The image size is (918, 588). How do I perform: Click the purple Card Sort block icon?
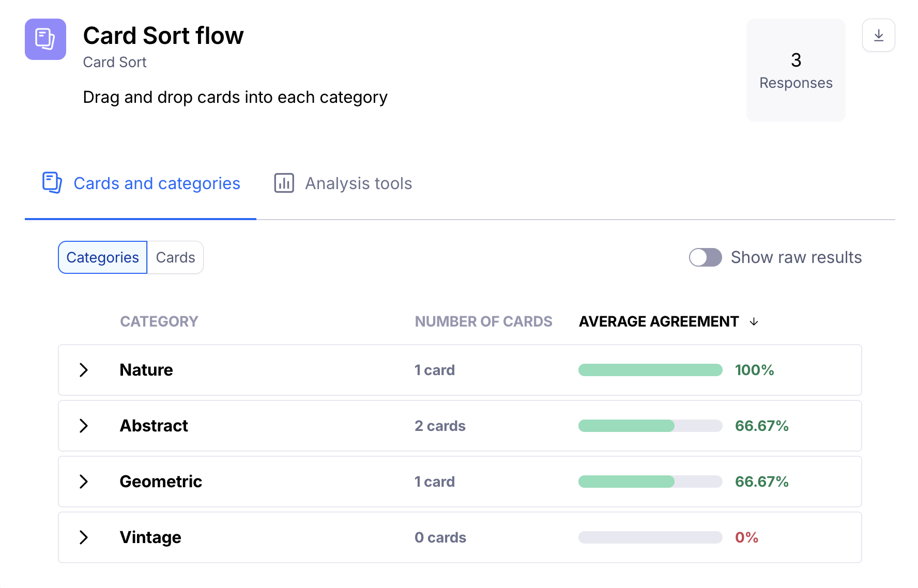point(45,39)
